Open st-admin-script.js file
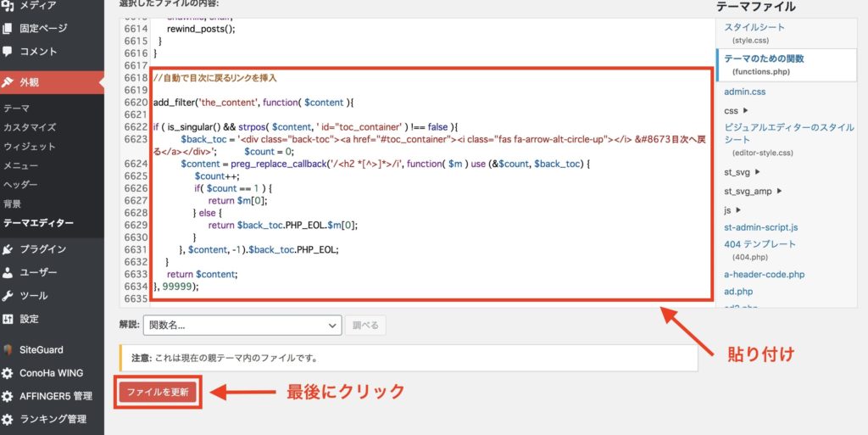This screenshot has width=868, height=435. [761, 227]
